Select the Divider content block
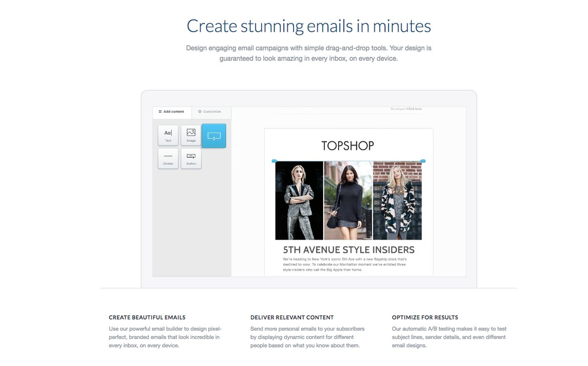 click(x=168, y=159)
